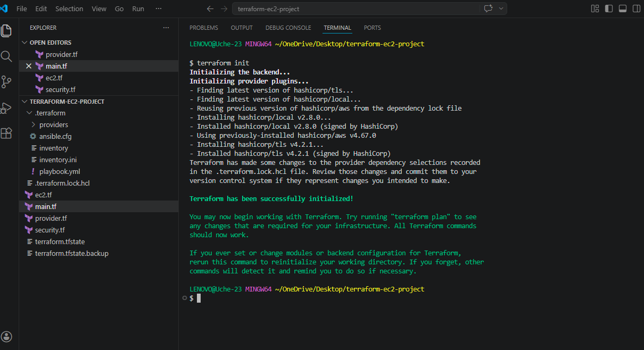Toggle the bottom panel visibility
Screen dimensions: 644x350
(622, 9)
